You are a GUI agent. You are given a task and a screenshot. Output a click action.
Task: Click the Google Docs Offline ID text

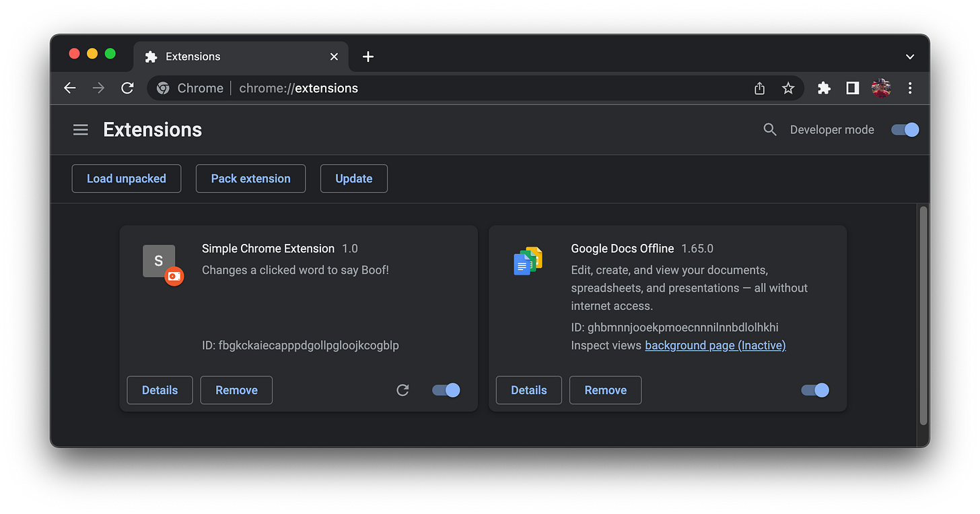(x=674, y=327)
